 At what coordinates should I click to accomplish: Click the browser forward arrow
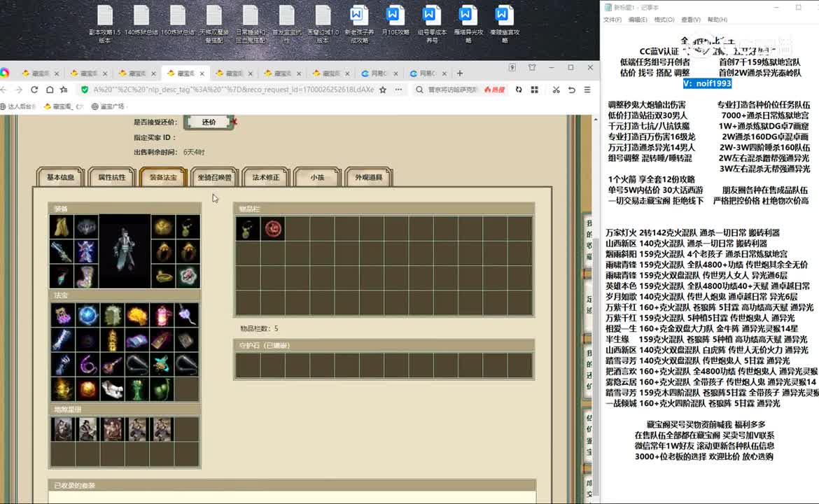coord(18,90)
